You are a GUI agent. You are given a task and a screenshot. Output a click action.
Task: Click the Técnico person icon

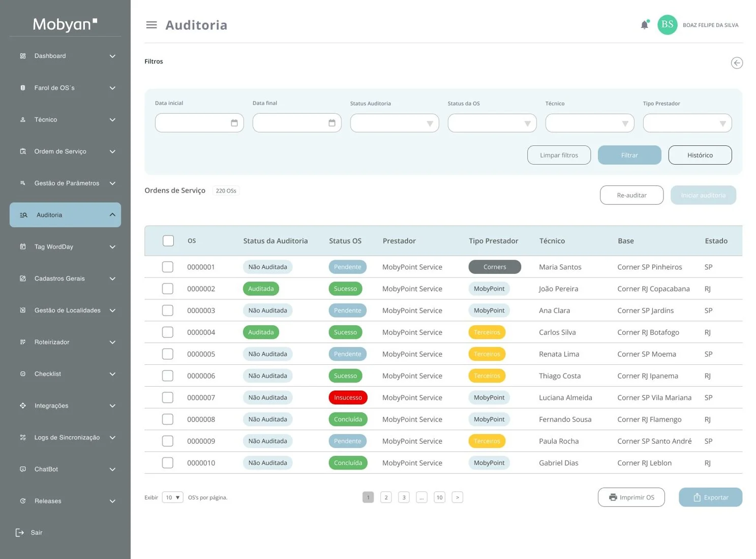pos(23,120)
